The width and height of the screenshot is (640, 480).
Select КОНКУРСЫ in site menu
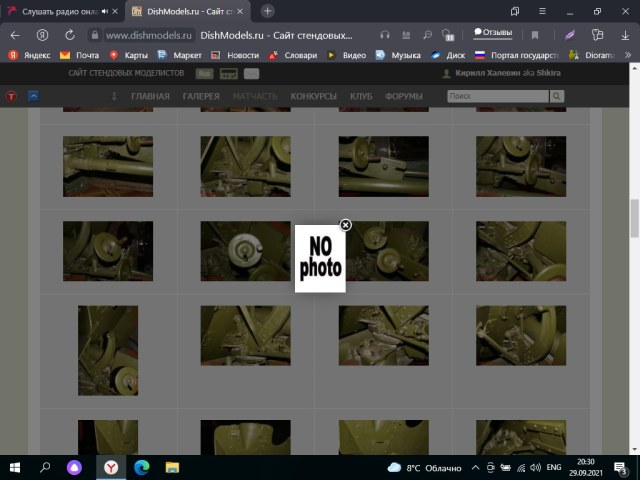[x=313, y=96]
